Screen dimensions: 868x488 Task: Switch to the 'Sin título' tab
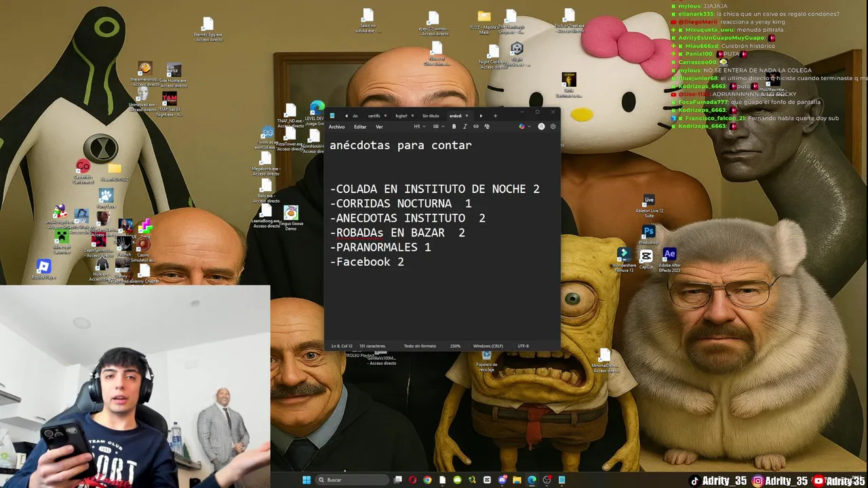click(x=431, y=116)
